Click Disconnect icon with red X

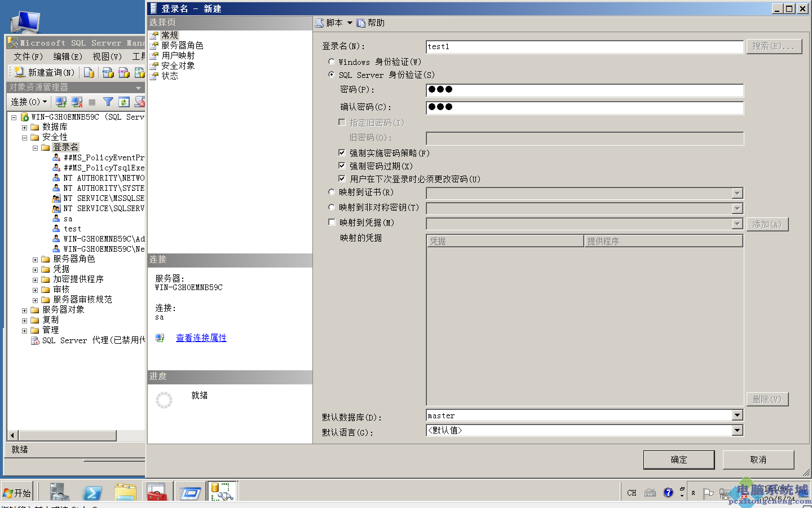(x=77, y=102)
